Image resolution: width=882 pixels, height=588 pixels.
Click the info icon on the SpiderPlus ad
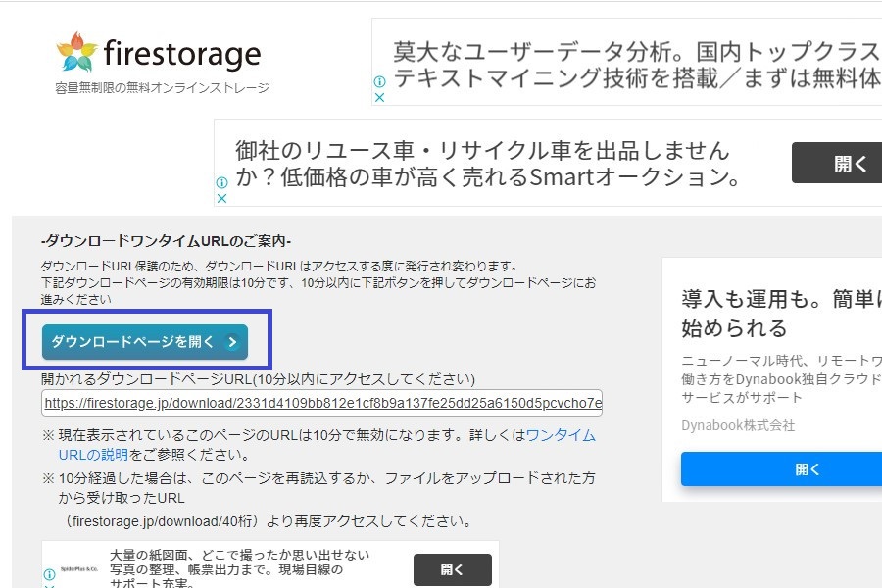pos(49,574)
